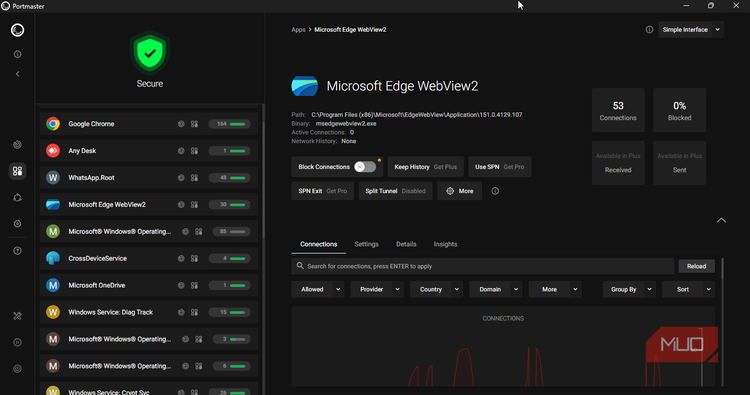Open the support help icon in sidebar
This screenshot has height=395, width=750.
pos(18,251)
